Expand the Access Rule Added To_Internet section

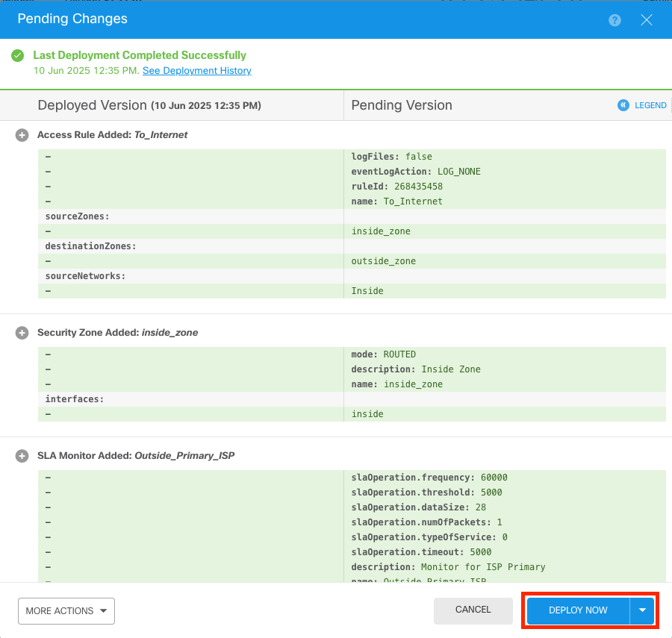[x=22, y=135]
